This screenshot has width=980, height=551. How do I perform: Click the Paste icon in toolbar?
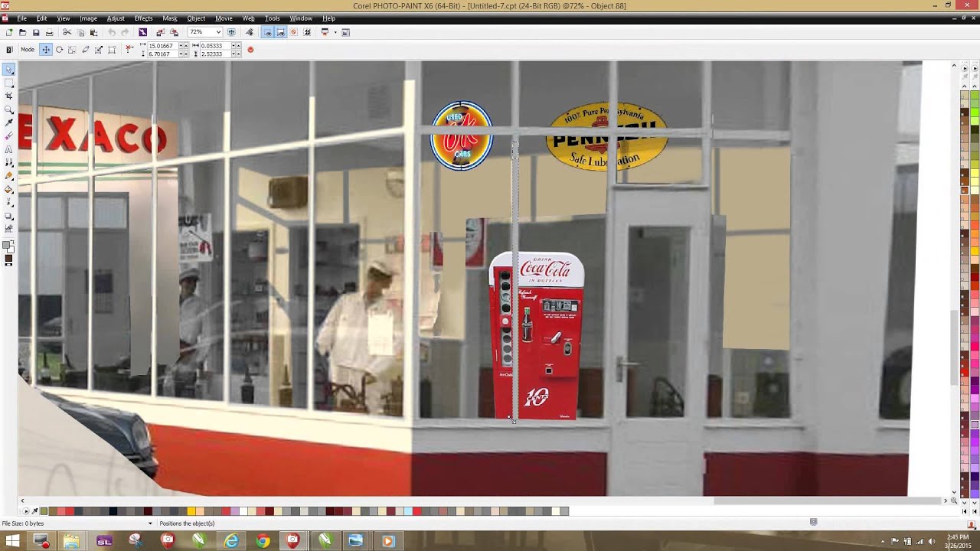tap(93, 32)
